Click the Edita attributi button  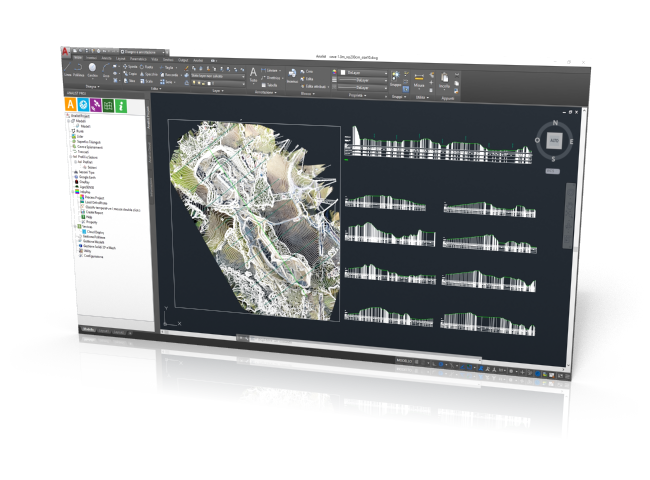click(x=314, y=86)
